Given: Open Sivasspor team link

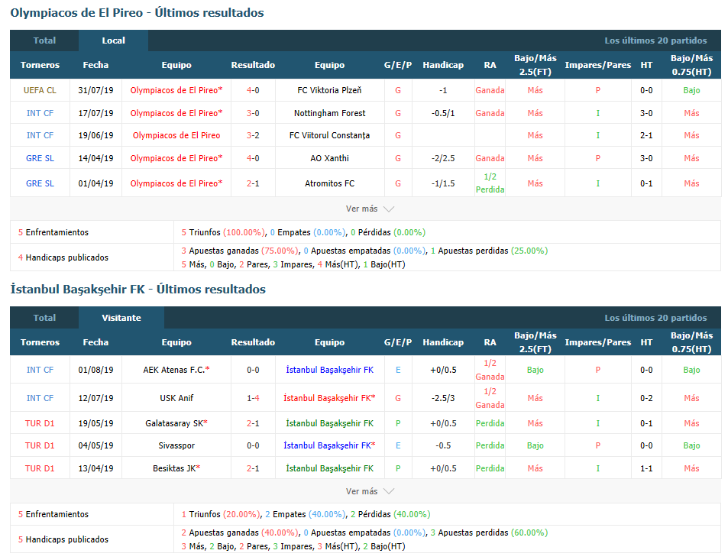Looking at the screenshot, I should coord(176,445).
